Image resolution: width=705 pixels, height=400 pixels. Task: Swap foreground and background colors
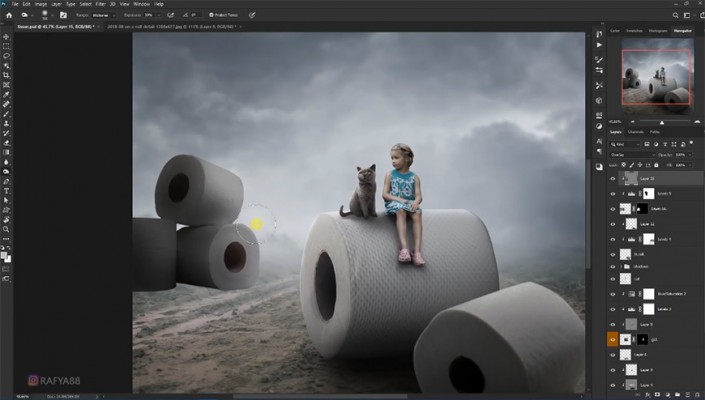(x=9, y=248)
